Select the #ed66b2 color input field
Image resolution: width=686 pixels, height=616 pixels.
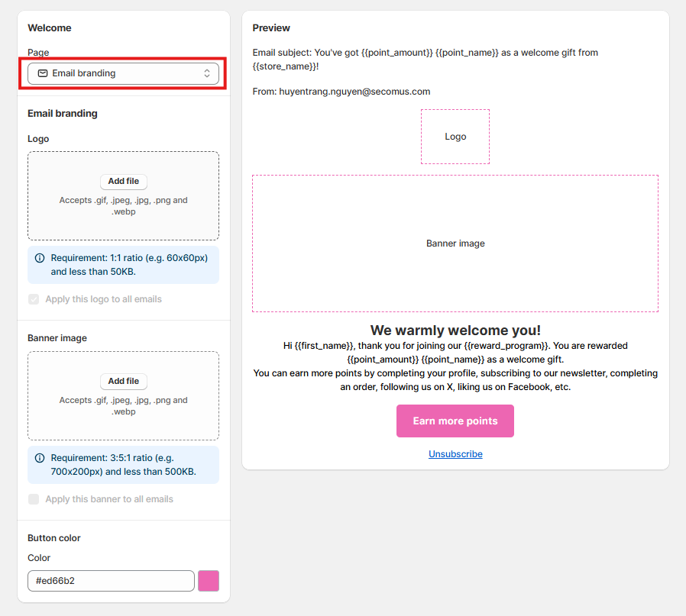point(111,581)
